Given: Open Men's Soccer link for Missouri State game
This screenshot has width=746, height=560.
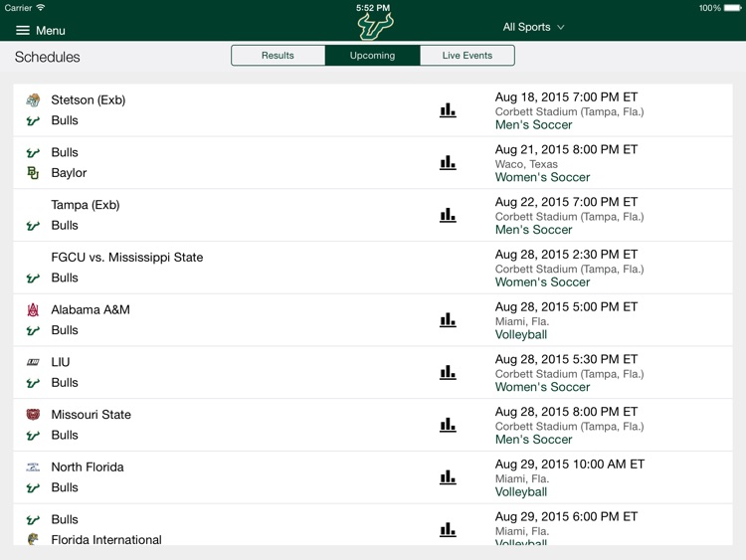Looking at the screenshot, I should pyautogui.click(x=533, y=440).
